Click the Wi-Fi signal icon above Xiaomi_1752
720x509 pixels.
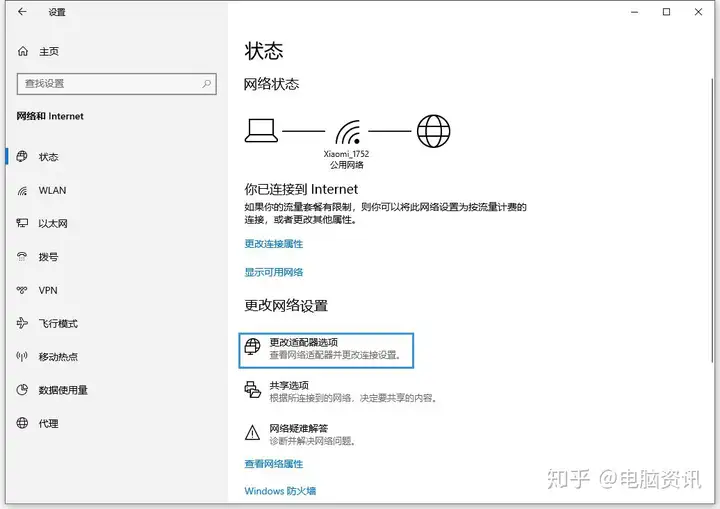click(348, 132)
